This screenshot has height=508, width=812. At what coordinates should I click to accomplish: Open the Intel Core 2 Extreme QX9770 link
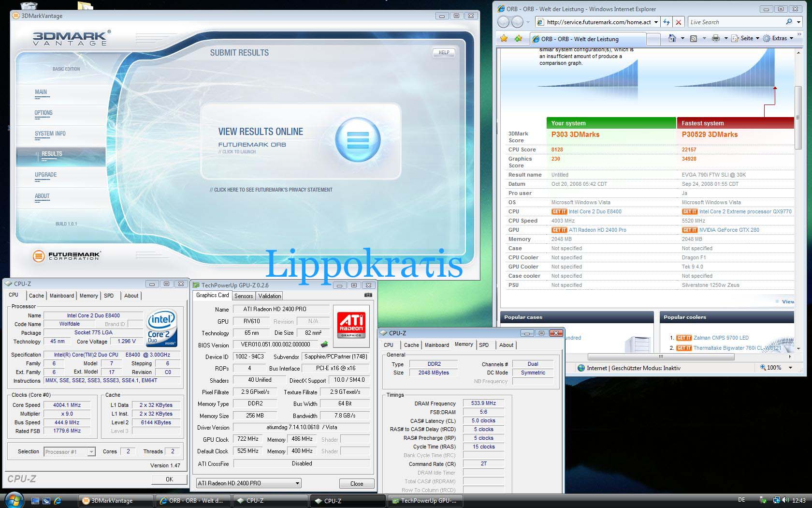(745, 211)
